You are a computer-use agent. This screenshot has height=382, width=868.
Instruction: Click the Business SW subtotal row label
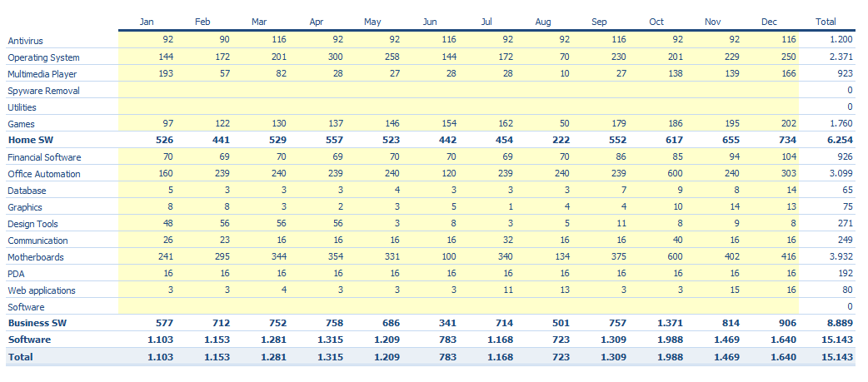pyautogui.click(x=32, y=323)
